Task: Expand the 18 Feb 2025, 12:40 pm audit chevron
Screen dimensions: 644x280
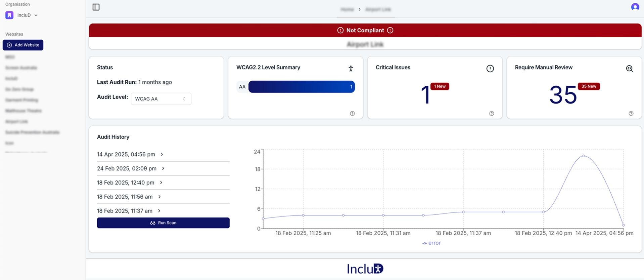Action: coord(161,183)
